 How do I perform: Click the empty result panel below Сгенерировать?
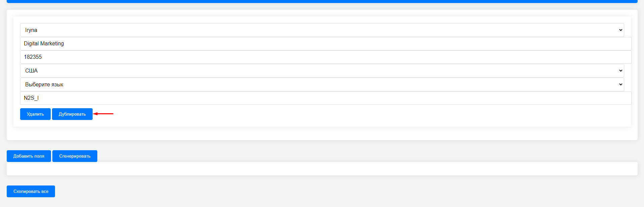322,169
